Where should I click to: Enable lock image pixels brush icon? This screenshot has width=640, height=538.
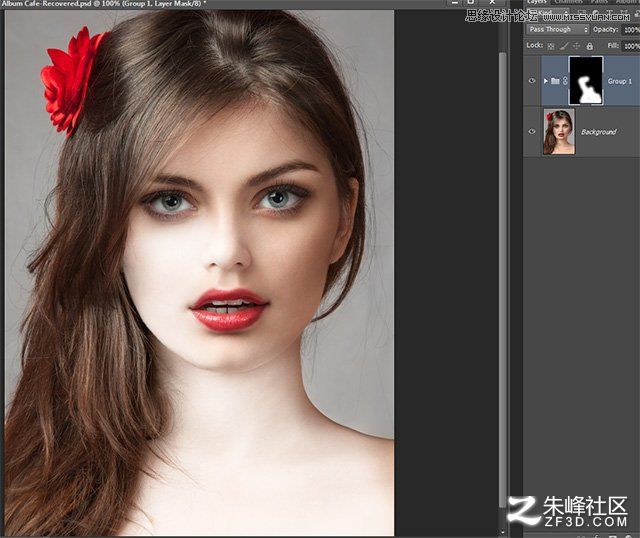pos(564,46)
